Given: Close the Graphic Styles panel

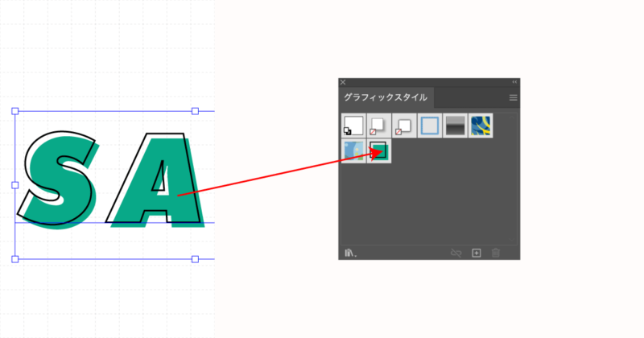Looking at the screenshot, I should pyautogui.click(x=343, y=82).
